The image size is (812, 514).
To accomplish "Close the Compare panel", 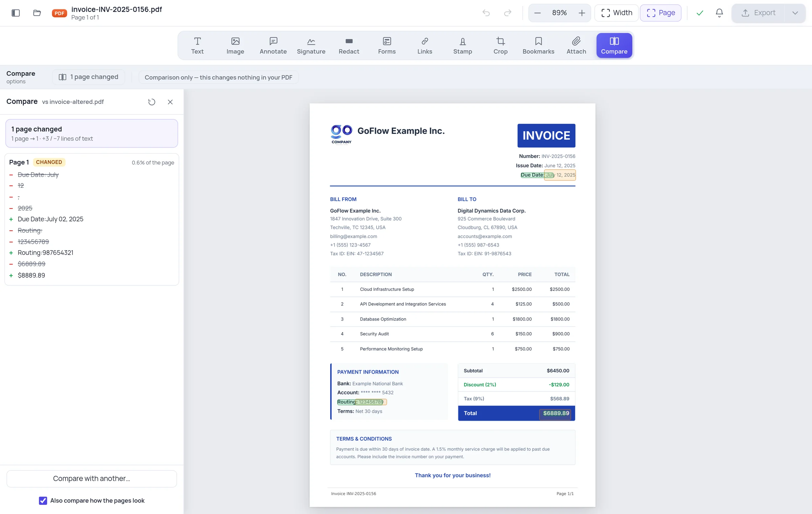I will point(170,102).
